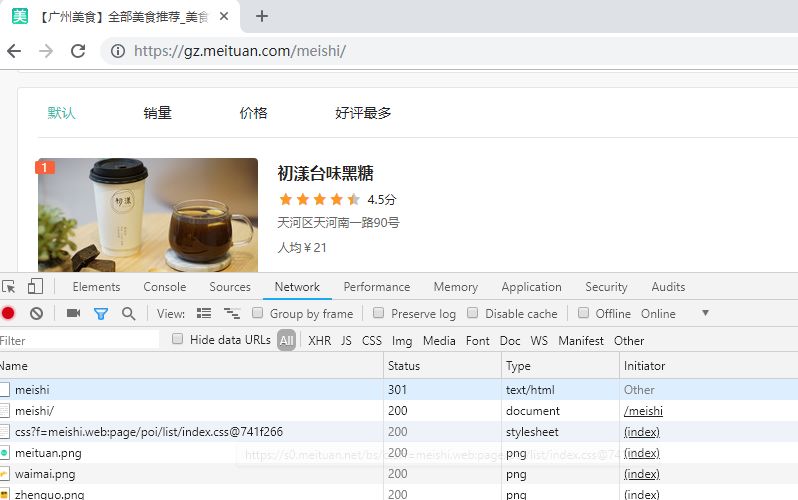Select the zhenguo.png request

(399, 493)
